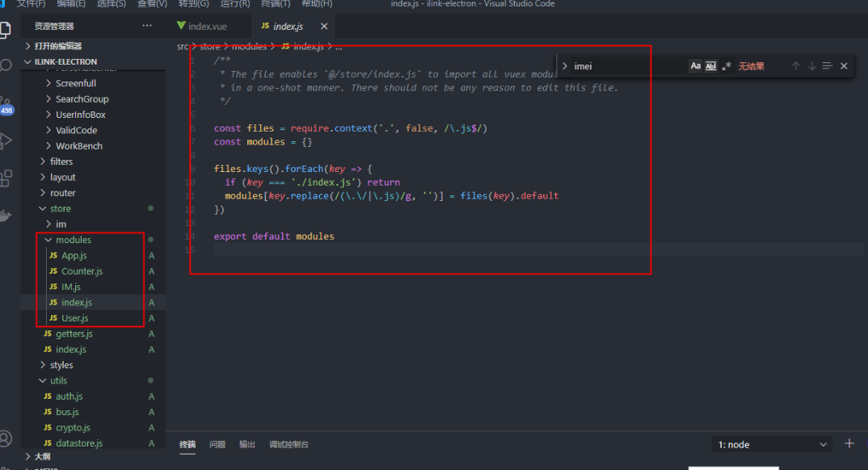Go to previous find match
868x470 pixels.
click(x=795, y=65)
